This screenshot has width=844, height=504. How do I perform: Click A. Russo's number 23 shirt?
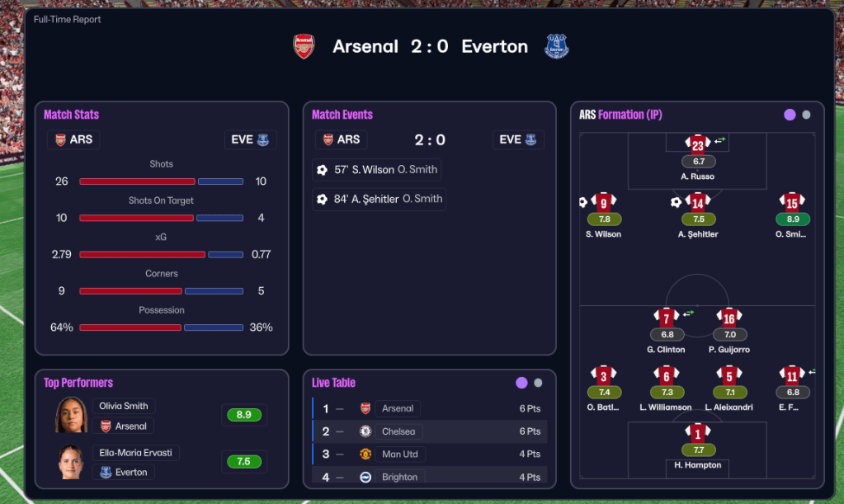(698, 144)
